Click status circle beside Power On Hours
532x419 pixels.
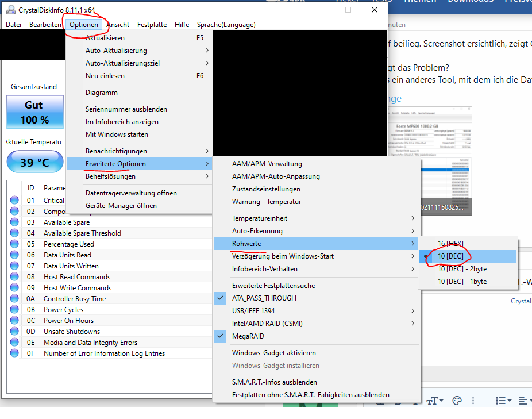tap(14, 320)
